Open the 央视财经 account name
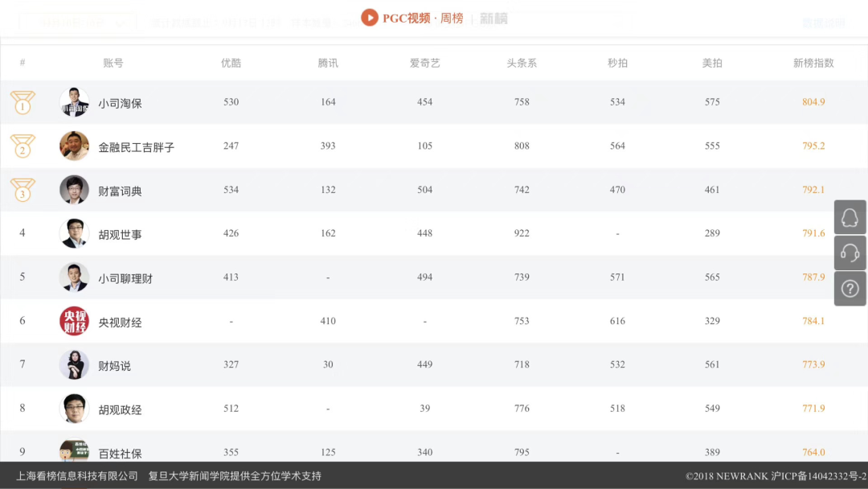Viewport: 868px width, 489px height. pos(120,323)
